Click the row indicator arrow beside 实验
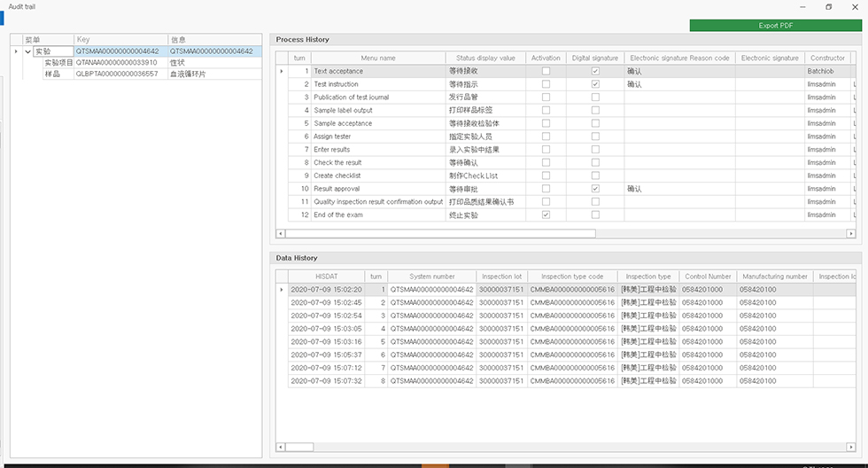This screenshot has height=468, width=868. point(16,51)
